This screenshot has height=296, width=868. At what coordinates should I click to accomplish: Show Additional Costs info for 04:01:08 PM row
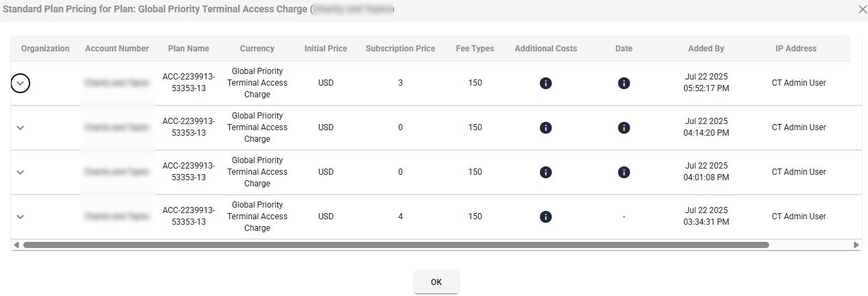pyautogui.click(x=546, y=172)
